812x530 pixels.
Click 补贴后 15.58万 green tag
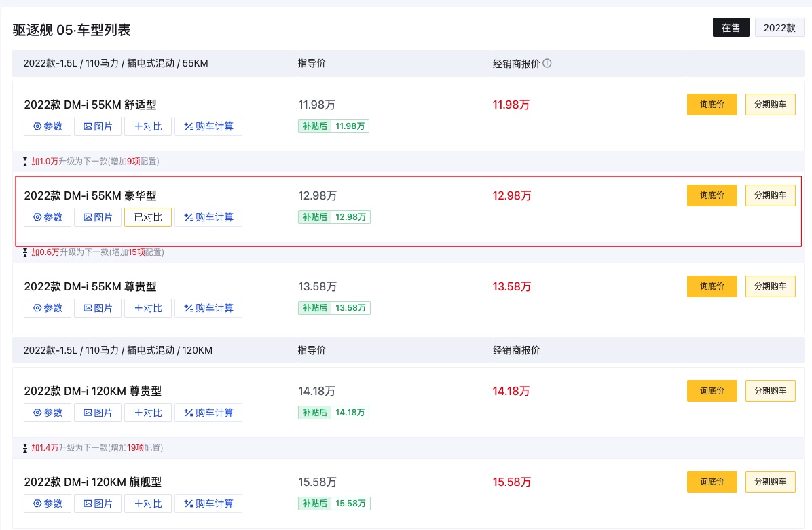(334, 504)
